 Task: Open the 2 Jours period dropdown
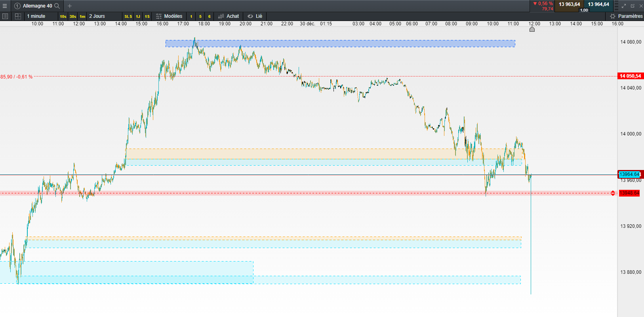(x=105, y=16)
